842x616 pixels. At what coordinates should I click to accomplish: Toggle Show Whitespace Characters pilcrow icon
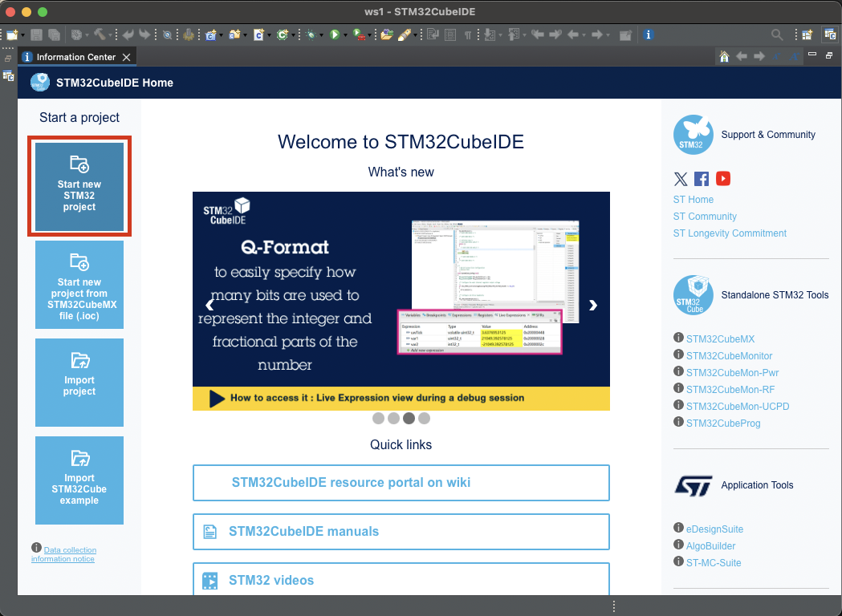click(468, 34)
